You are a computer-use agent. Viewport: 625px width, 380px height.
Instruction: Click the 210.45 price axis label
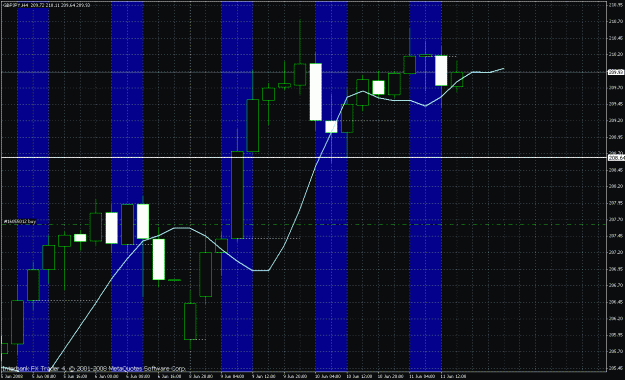(616, 38)
